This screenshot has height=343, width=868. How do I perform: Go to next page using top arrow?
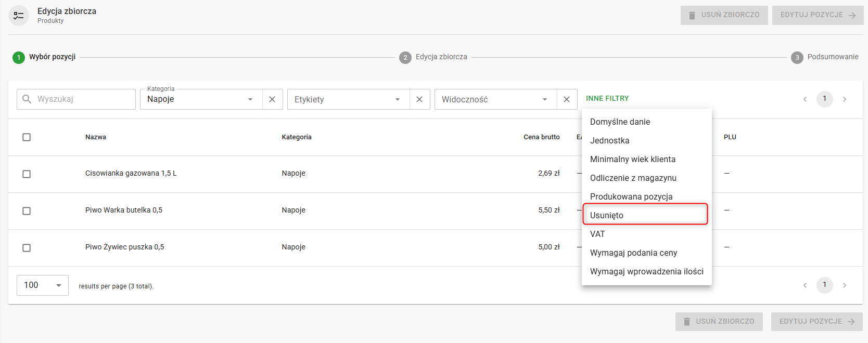pos(845,99)
